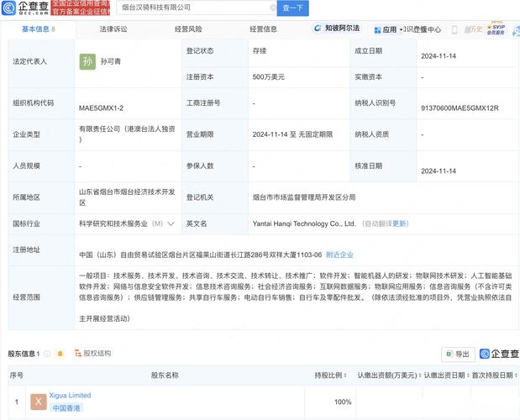Screen dimensions: 520x420
Task: Select registered capital 500万美元
Action: (269, 77)
